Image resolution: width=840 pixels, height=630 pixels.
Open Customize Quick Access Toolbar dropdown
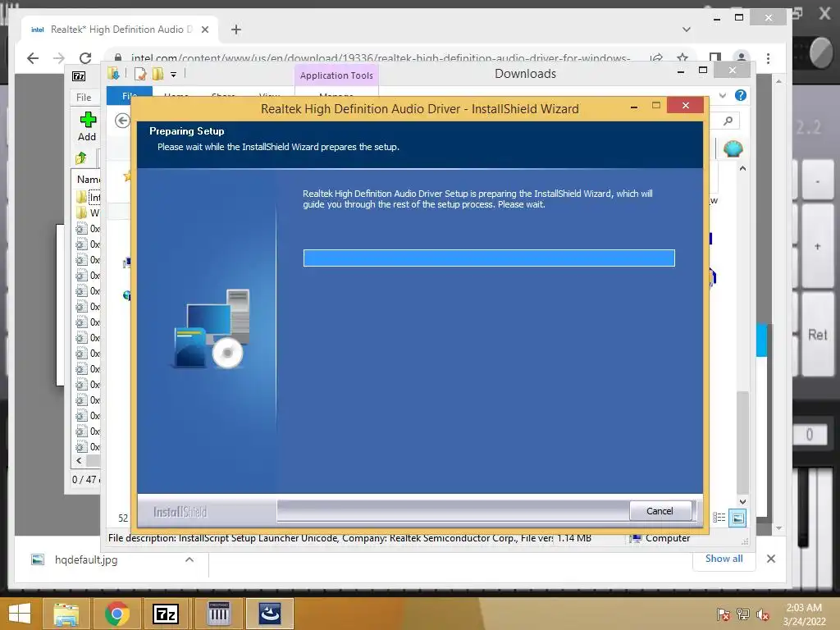174,75
